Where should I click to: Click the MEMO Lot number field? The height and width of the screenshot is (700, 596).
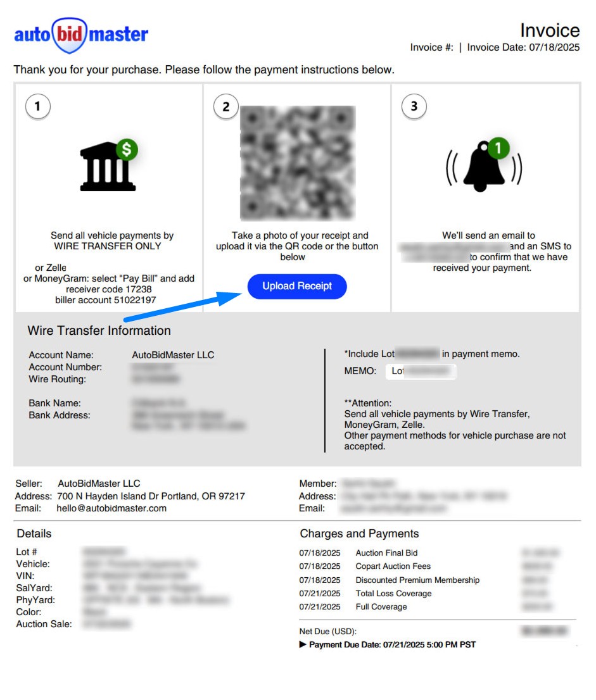coord(421,371)
